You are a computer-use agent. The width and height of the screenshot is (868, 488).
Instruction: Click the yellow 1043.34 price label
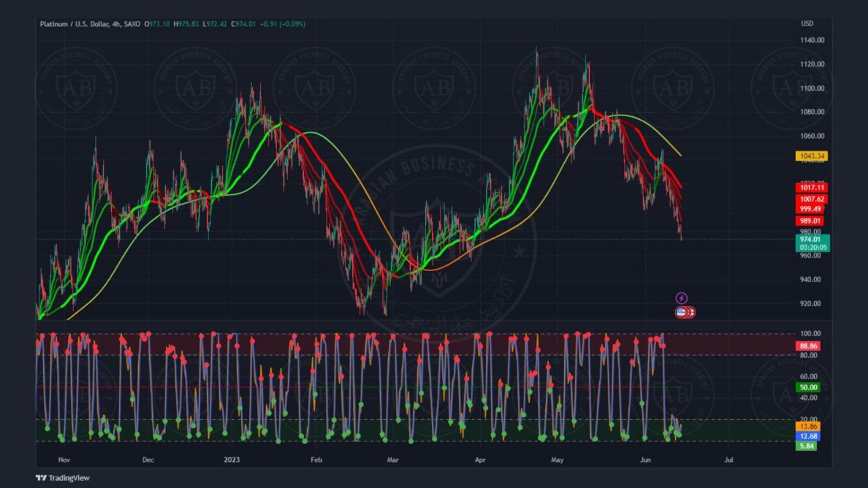(811, 156)
